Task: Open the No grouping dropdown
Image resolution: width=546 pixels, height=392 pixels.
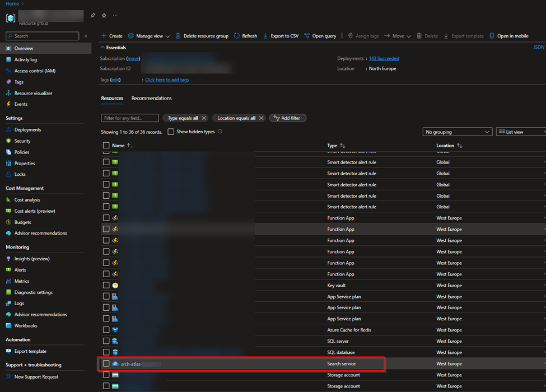Action: point(457,132)
